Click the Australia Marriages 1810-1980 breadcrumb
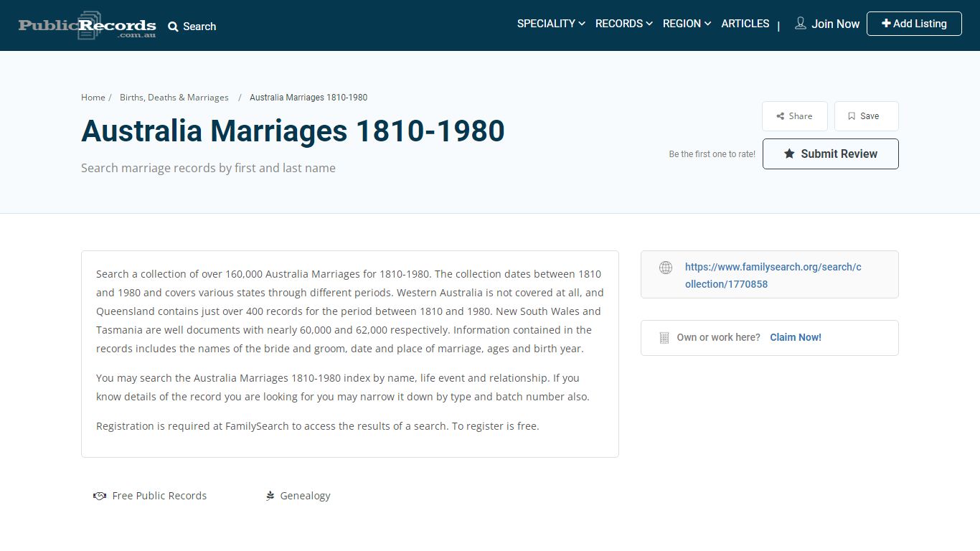Image resolution: width=980 pixels, height=551 pixels. coord(308,98)
